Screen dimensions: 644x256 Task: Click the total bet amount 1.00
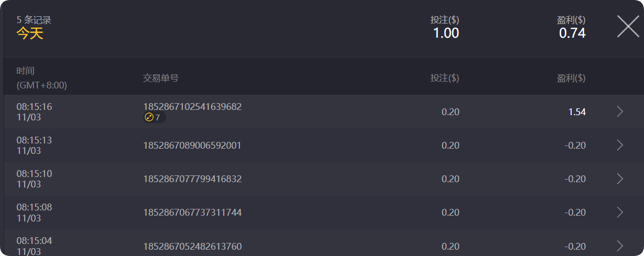click(x=445, y=34)
